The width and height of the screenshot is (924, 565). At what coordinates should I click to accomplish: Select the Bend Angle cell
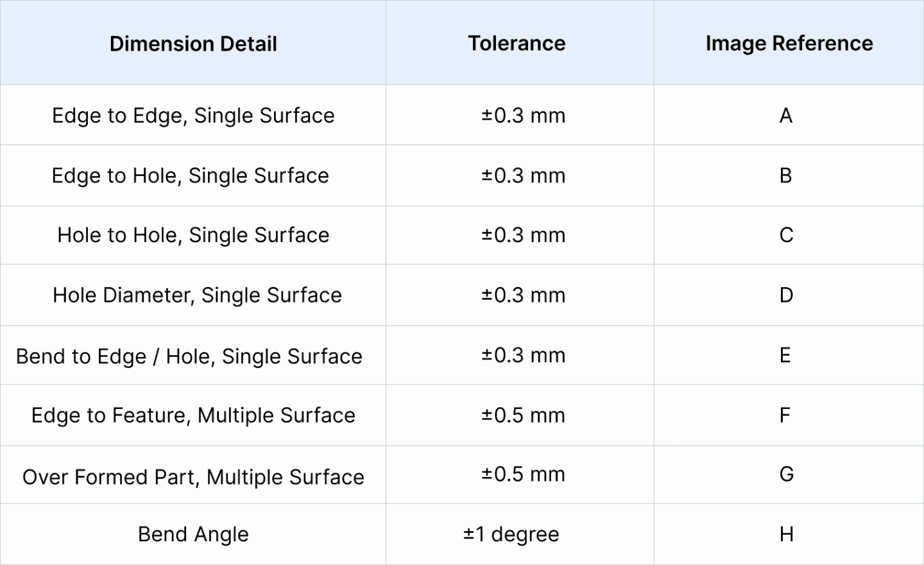[x=193, y=534]
